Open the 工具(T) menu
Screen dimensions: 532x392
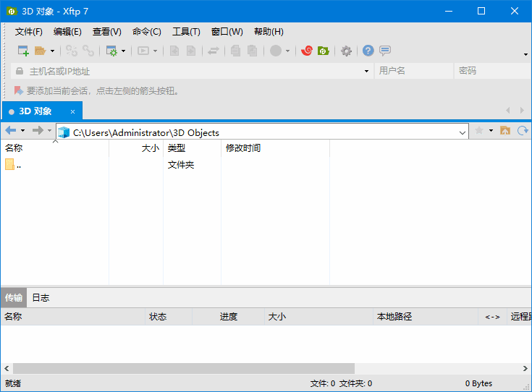click(x=186, y=32)
